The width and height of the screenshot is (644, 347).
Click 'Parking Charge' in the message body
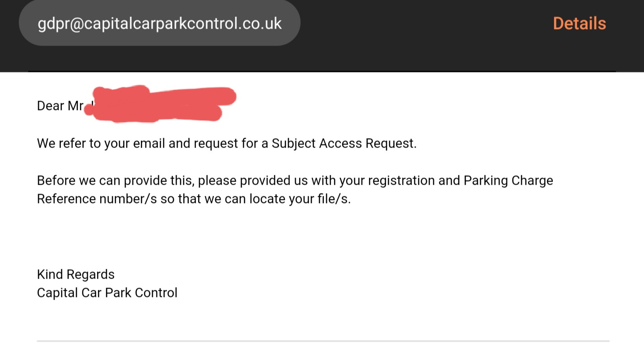click(x=508, y=181)
